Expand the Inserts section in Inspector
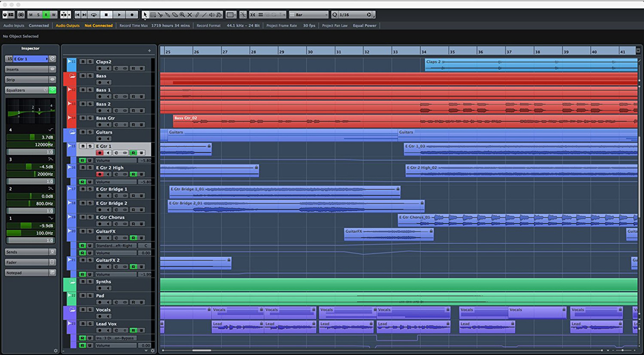This screenshot has height=355, width=644. click(x=27, y=69)
